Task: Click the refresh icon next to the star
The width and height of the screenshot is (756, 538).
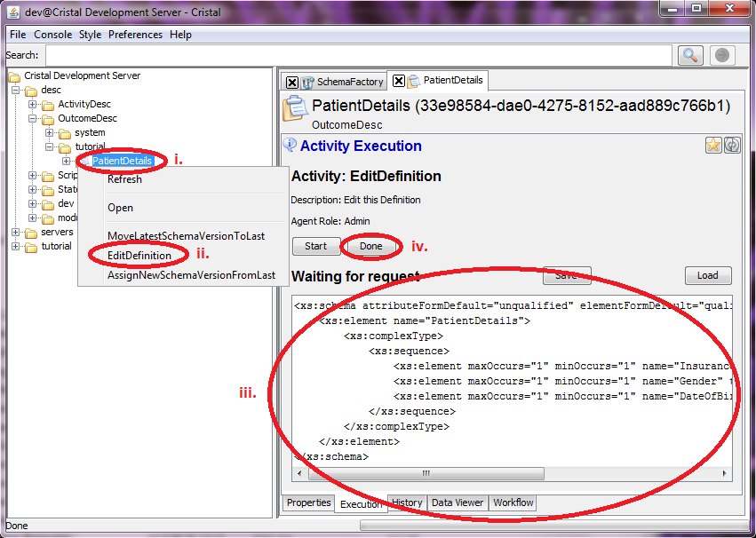Action: pyautogui.click(x=732, y=145)
